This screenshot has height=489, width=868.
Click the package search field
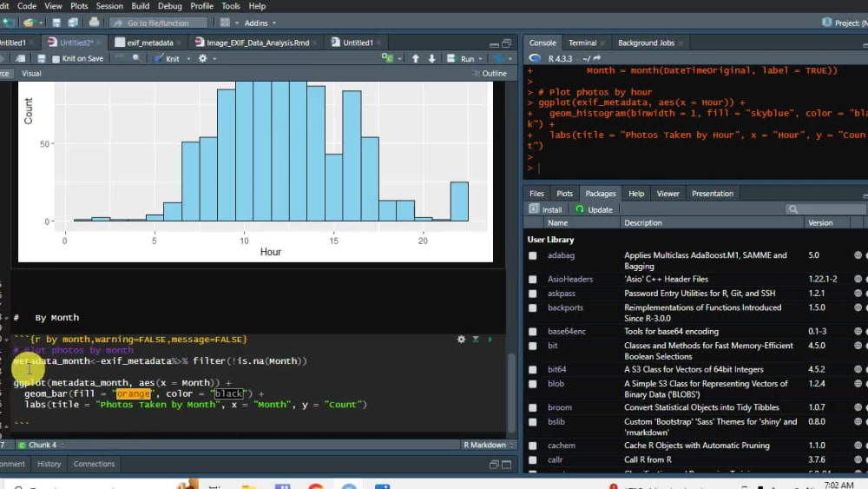point(826,209)
